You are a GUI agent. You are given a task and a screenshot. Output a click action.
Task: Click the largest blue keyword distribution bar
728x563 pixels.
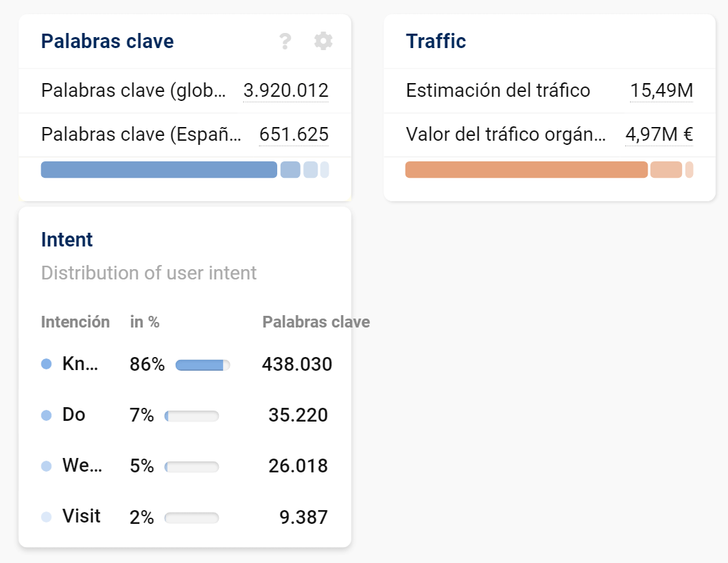pyautogui.click(x=158, y=170)
